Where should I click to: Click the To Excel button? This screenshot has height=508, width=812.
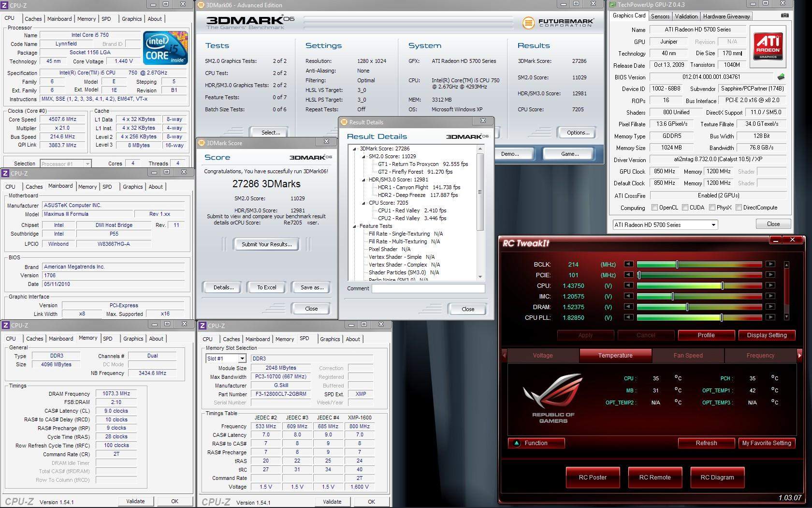(x=266, y=287)
